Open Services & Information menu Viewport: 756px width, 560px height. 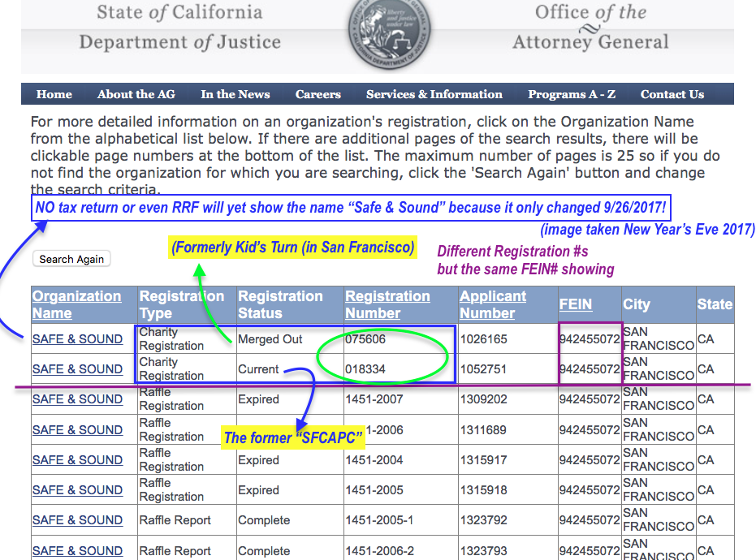click(434, 94)
